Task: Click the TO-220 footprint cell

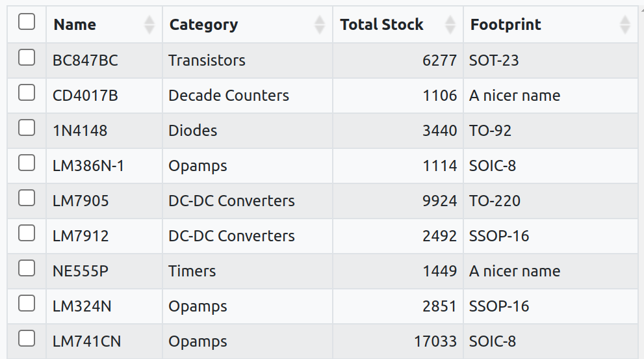Action: pos(495,201)
